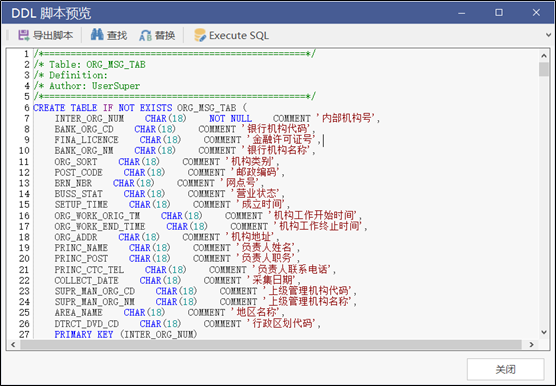Click the vertical scrollbar thumb
The width and height of the screenshot is (556, 386).
[x=544, y=69]
